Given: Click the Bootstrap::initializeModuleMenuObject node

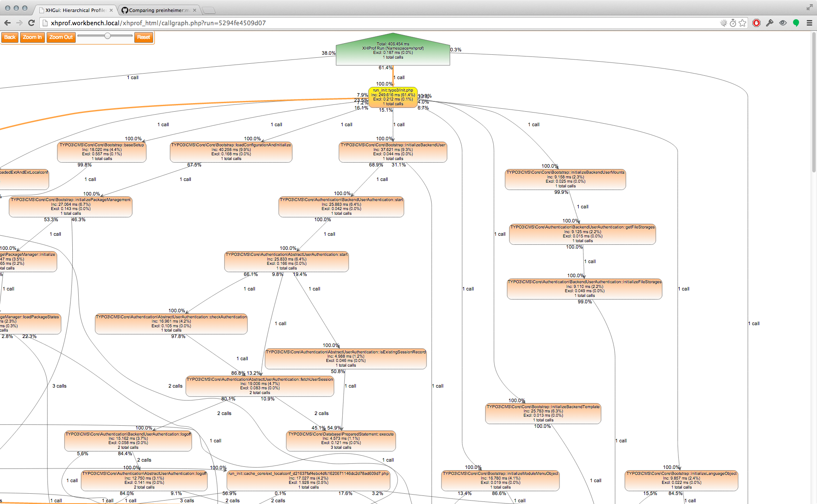Looking at the screenshot, I should [500, 480].
